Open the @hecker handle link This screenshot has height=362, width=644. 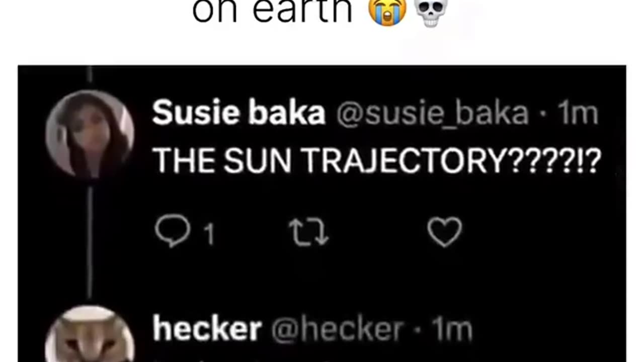[337, 330]
